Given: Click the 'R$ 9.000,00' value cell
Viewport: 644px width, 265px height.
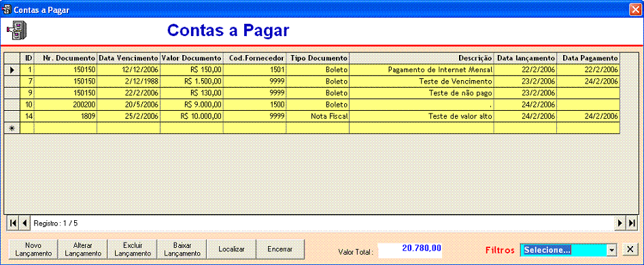Looking at the screenshot, I should (192, 105).
